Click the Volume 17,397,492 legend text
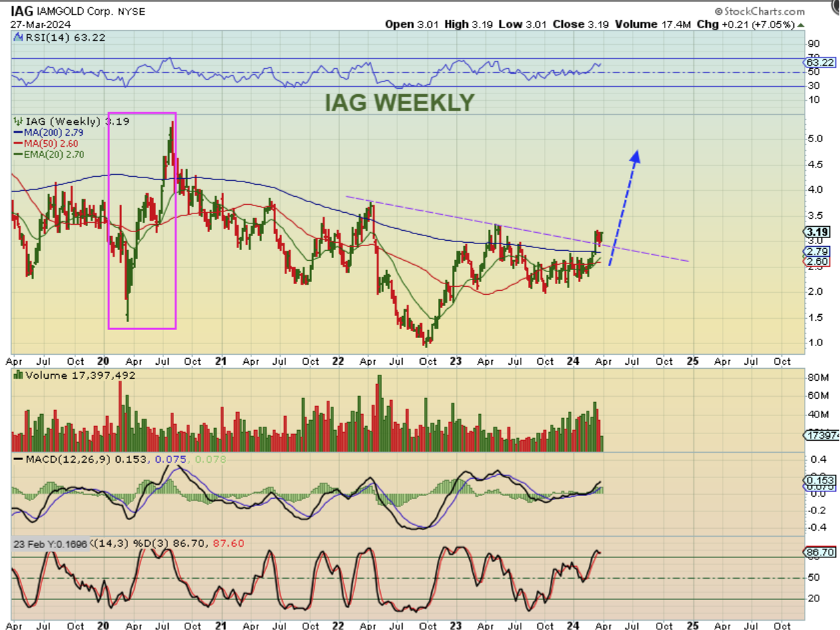 pos(80,375)
